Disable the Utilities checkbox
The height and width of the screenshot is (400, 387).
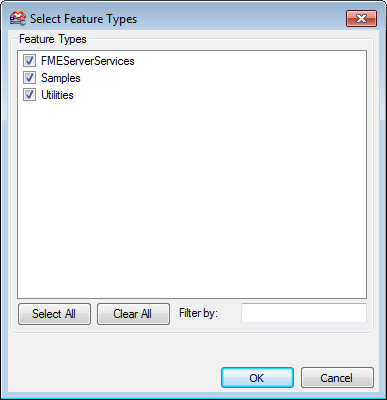pos(29,95)
